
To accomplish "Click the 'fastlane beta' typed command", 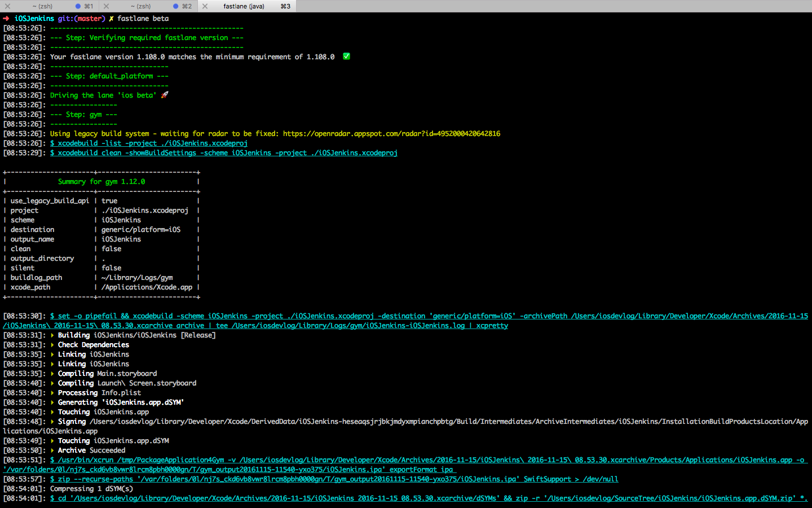I will 143,19.
